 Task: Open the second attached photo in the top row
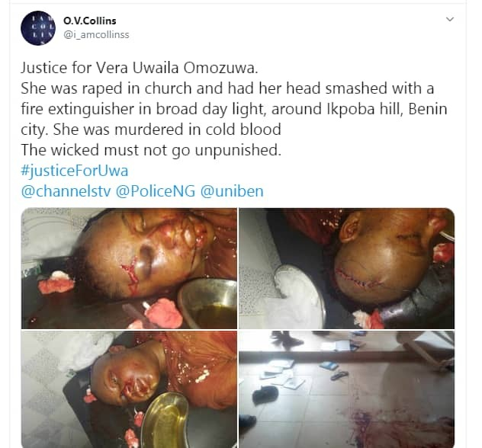pyautogui.click(x=347, y=268)
